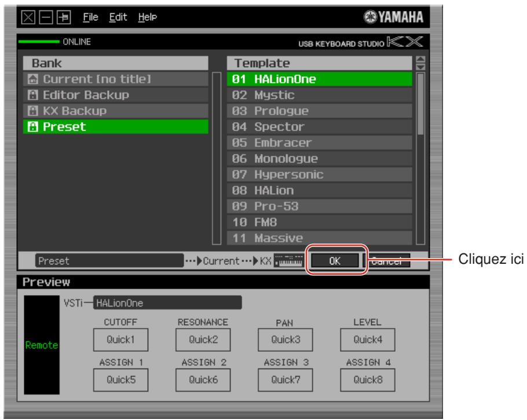Click the Current label in transfer bar
The height and width of the screenshot is (420, 527).
pos(221,261)
